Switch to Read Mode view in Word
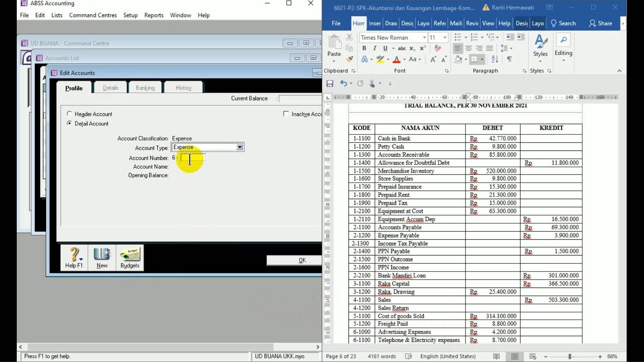Viewport: 644px width, 362px height. (x=496, y=356)
